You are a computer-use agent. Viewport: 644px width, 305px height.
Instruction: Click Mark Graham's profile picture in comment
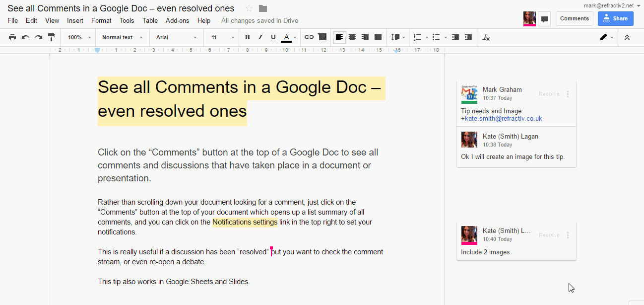click(x=469, y=95)
